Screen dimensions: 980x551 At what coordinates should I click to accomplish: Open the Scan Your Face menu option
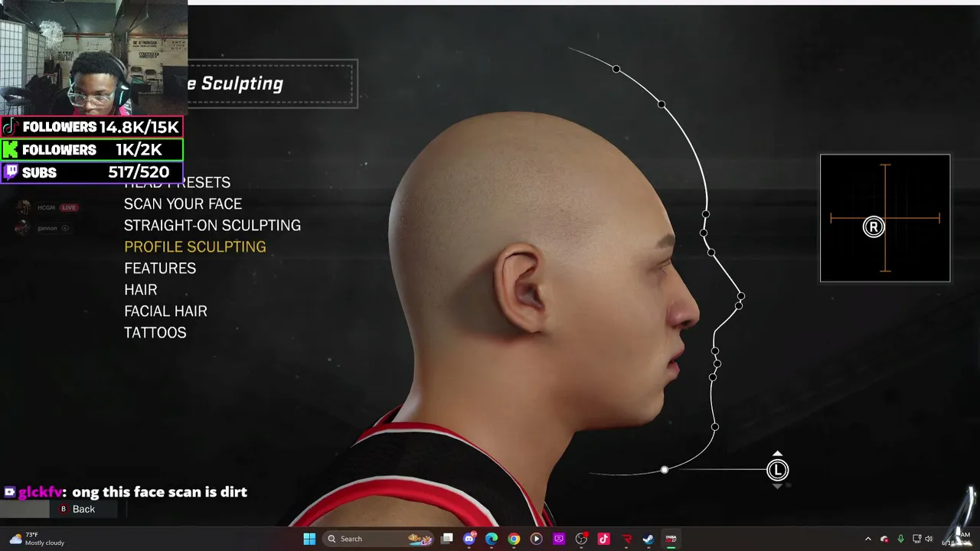coord(183,204)
